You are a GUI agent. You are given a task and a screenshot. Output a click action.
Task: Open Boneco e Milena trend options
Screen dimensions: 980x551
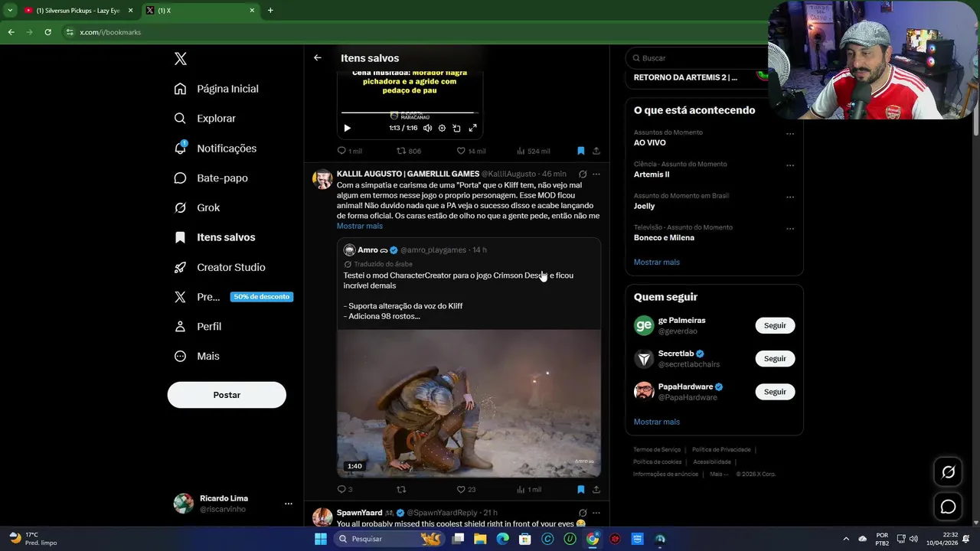click(x=790, y=229)
